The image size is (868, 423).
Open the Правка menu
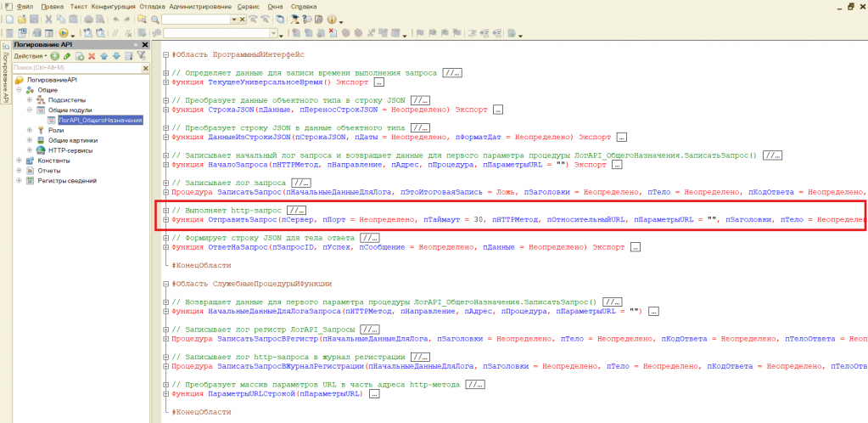coord(52,6)
